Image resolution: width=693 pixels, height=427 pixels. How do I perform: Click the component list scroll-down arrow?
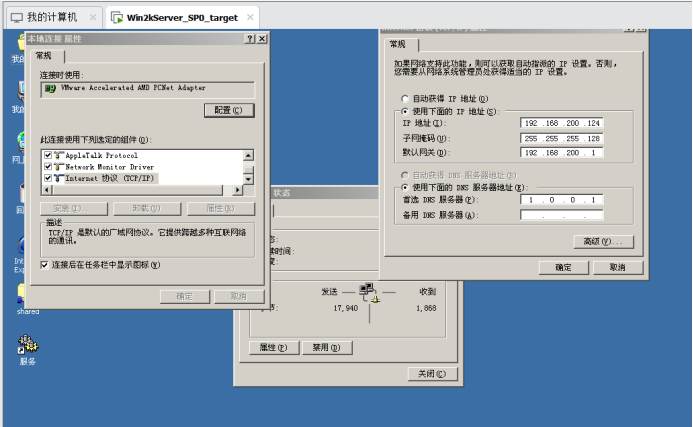point(248,179)
